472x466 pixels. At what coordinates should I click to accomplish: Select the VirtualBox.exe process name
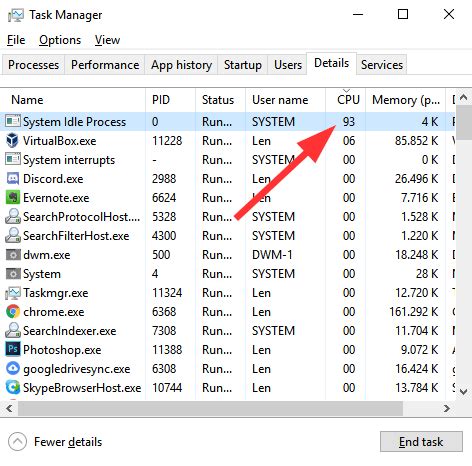(x=59, y=141)
